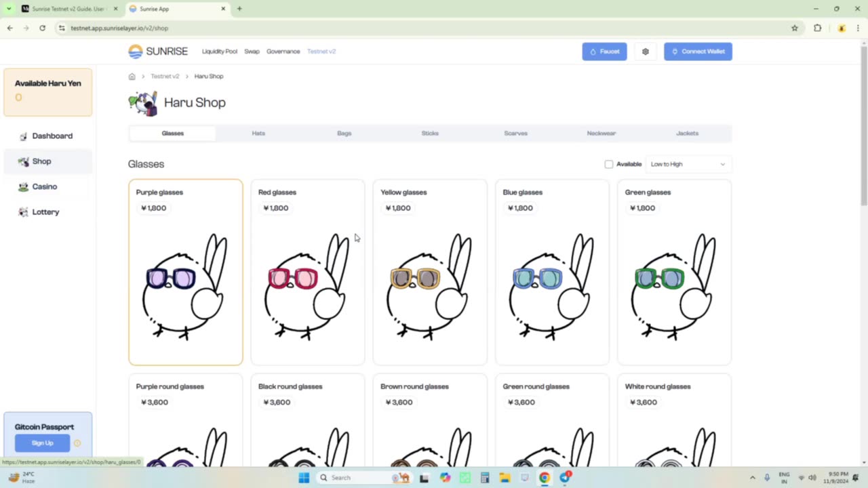Viewport: 868px width, 488px height.
Task: Open Dashboard in the sidebar
Action: pos(47,136)
